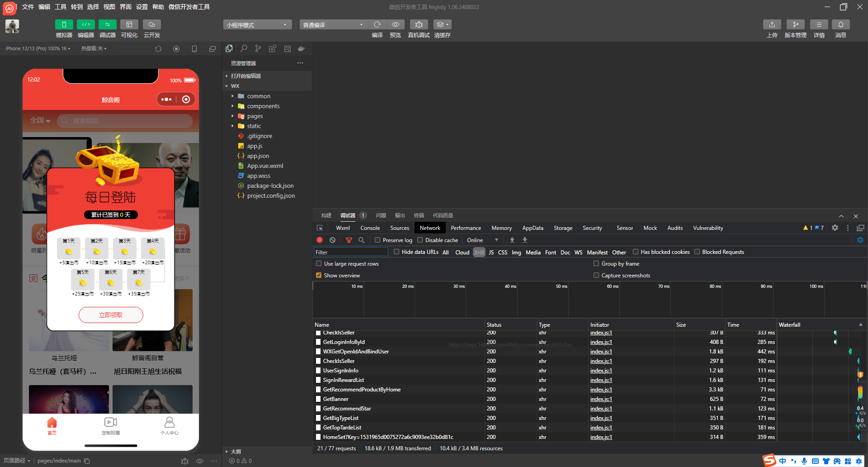Uncheck Show overview option
868x467 pixels.
click(319, 276)
